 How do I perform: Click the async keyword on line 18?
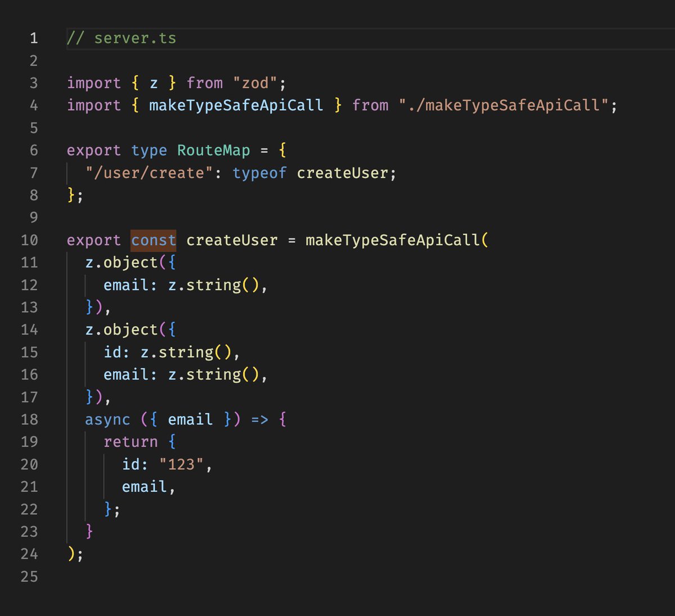click(107, 420)
